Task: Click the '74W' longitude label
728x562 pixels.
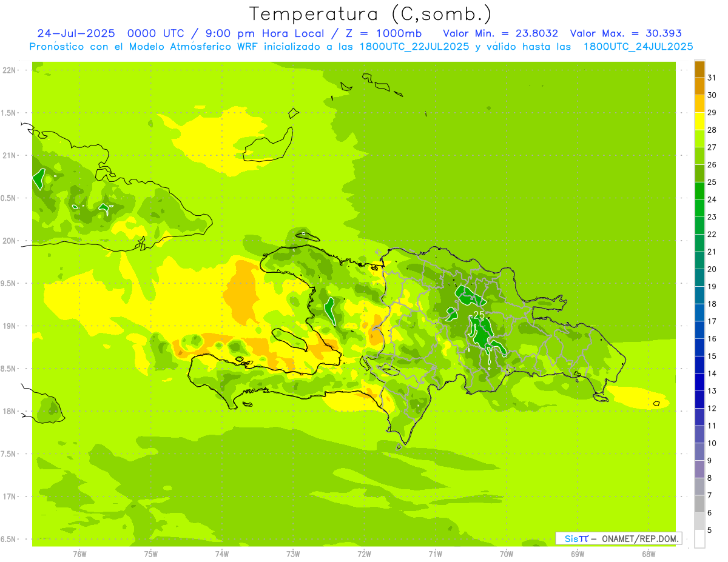Action: tap(222, 554)
